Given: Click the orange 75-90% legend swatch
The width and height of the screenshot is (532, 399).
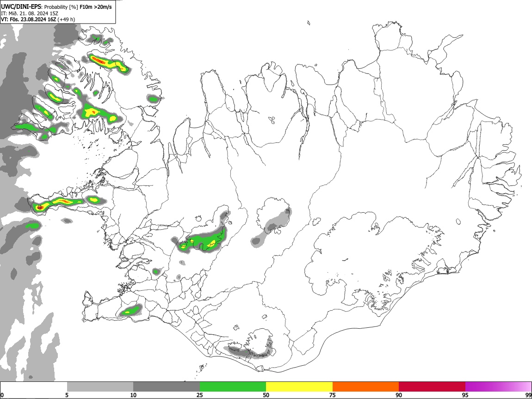Looking at the screenshot, I should click(x=365, y=387).
